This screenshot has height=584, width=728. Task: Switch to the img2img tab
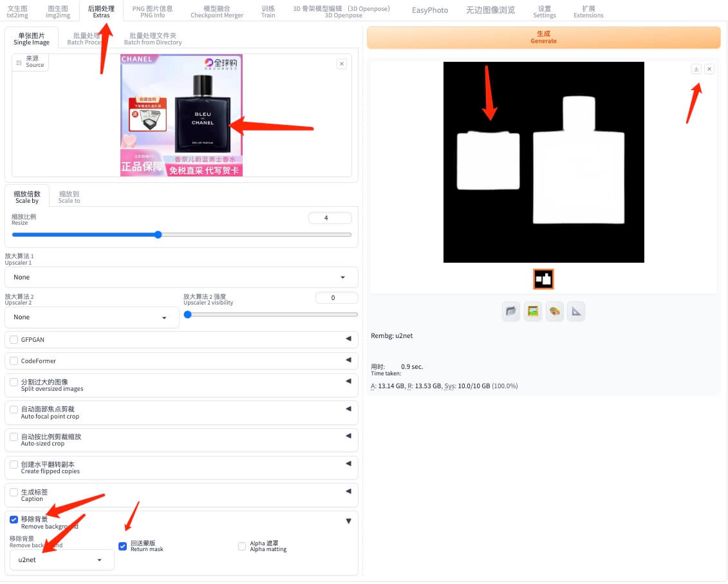click(58, 12)
